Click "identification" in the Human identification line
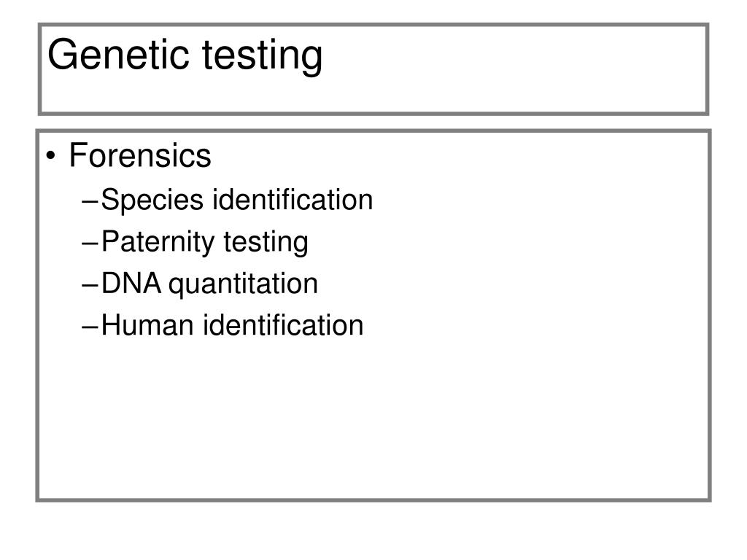 point(283,325)
